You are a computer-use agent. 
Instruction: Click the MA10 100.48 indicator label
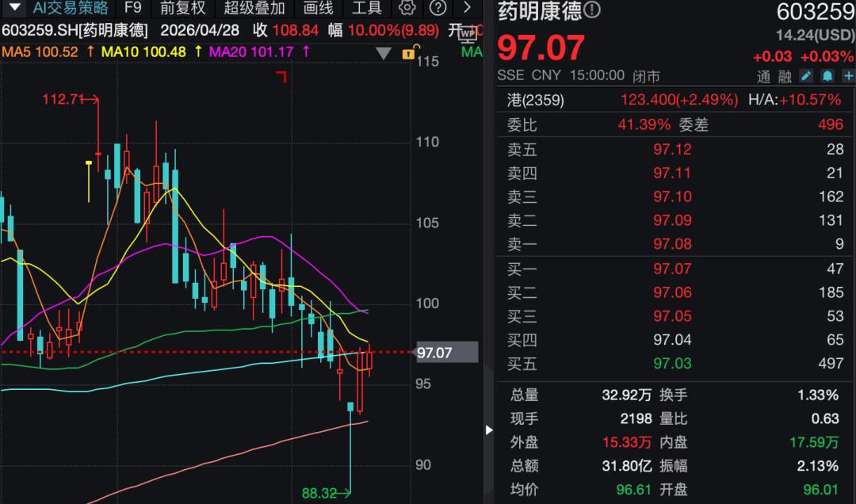tap(143, 52)
